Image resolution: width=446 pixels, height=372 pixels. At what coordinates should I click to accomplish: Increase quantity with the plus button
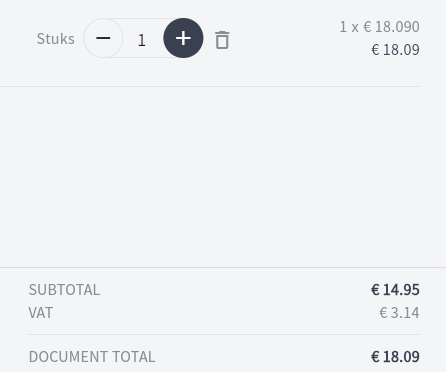[183, 38]
